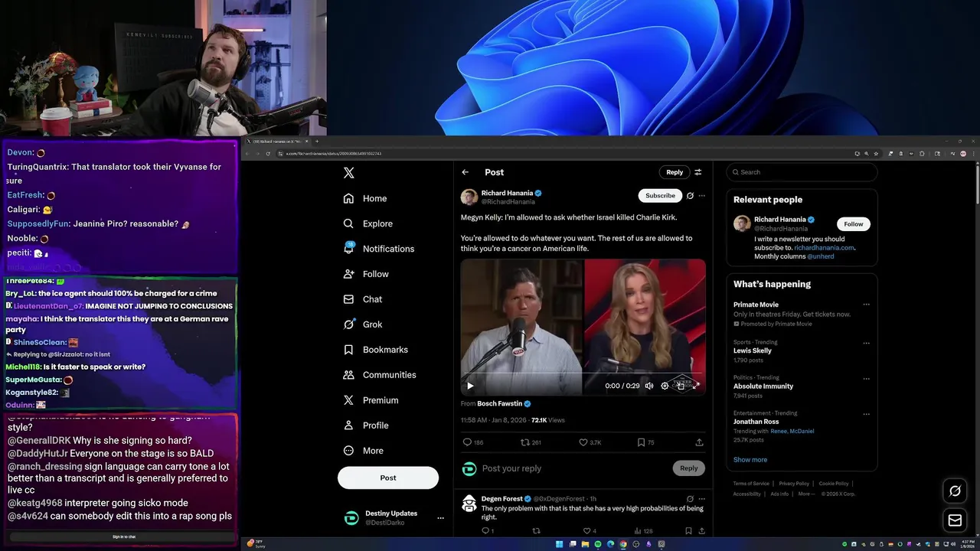Open Grok in X sidebar
Viewport: 980px width, 551px height.
point(363,324)
